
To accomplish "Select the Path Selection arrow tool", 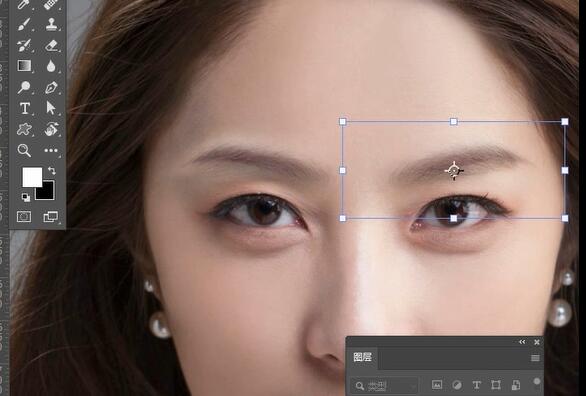I will (x=51, y=108).
